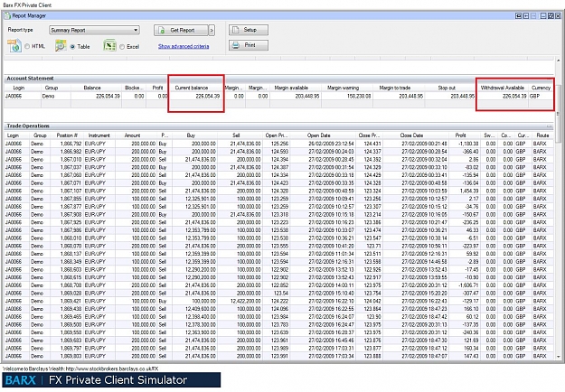Select the Excel output radio button
This screenshot has width=565, height=392.
pyautogui.click(x=122, y=46)
